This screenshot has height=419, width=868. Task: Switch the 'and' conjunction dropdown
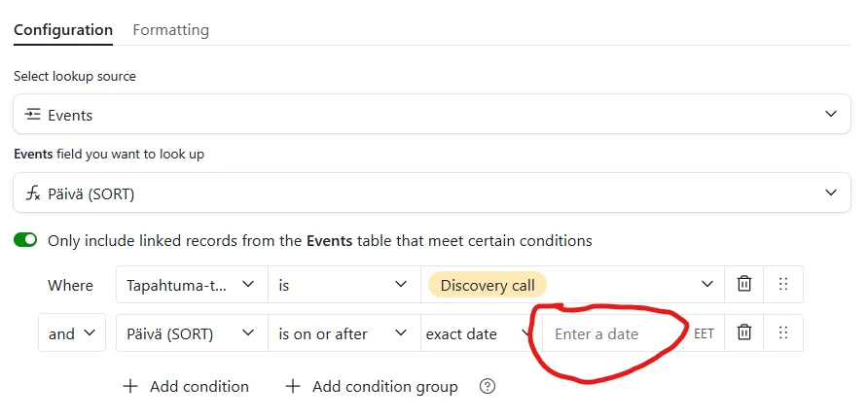[x=72, y=333]
